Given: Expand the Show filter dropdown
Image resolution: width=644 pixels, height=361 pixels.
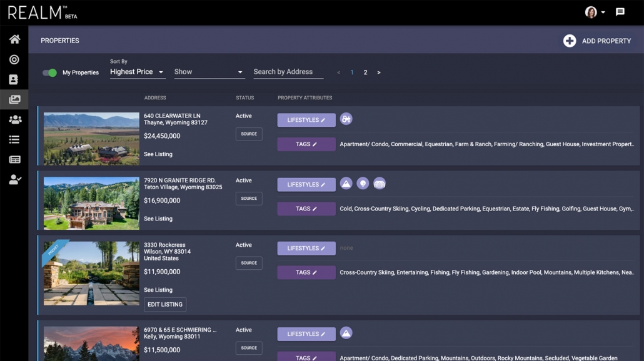Looking at the screenshot, I should coord(209,72).
